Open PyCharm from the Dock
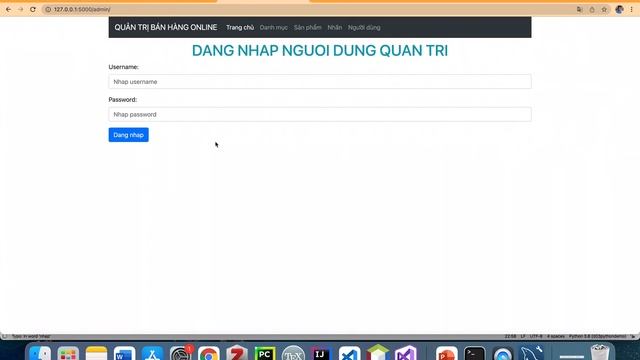The width and height of the screenshot is (640, 360). click(265, 353)
